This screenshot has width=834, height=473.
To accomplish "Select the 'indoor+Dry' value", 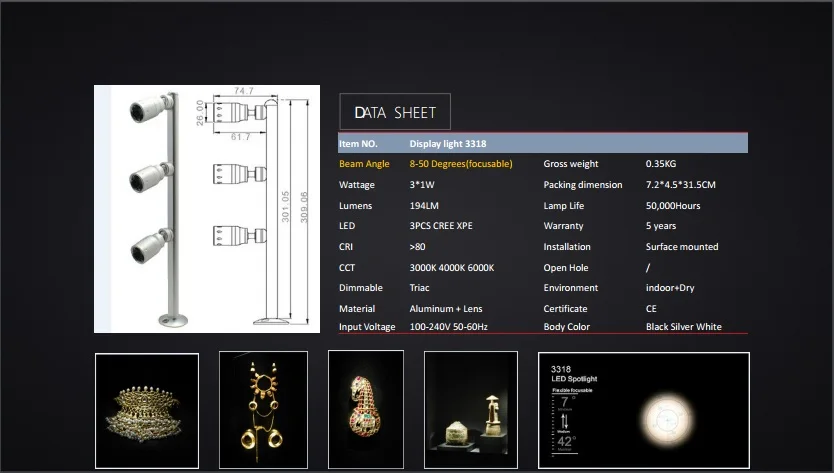I will tap(670, 287).
